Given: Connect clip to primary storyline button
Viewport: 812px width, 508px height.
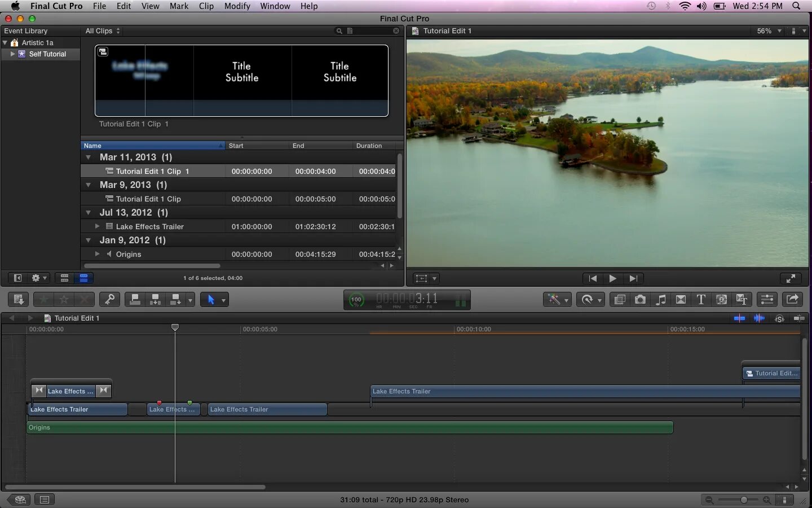Looking at the screenshot, I should [x=135, y=300].
